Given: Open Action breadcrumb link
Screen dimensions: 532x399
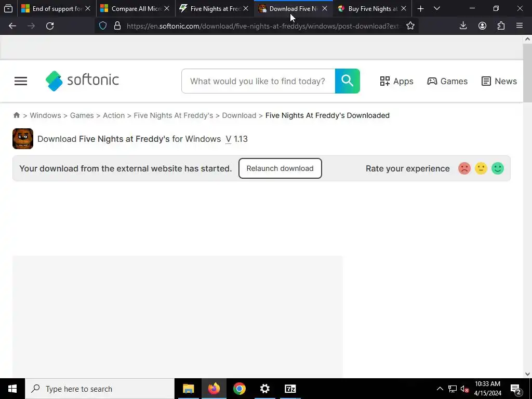Looking at the screenshot, I should (x=114, y=115).
